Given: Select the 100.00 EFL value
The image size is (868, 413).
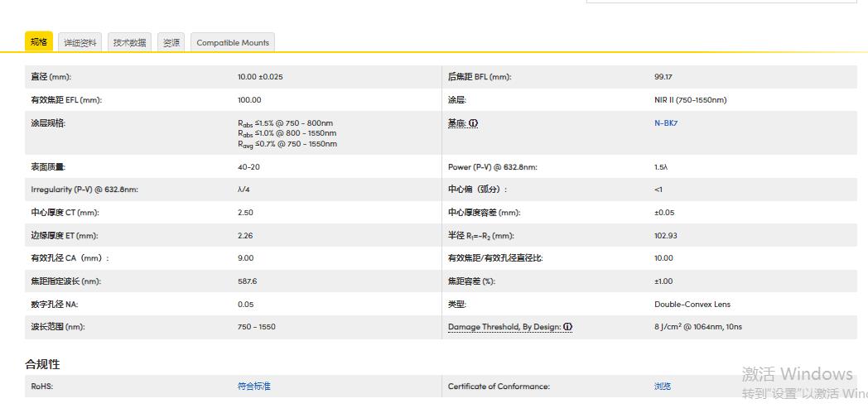Looking at the screenshot, I should (x=249, y=100).
